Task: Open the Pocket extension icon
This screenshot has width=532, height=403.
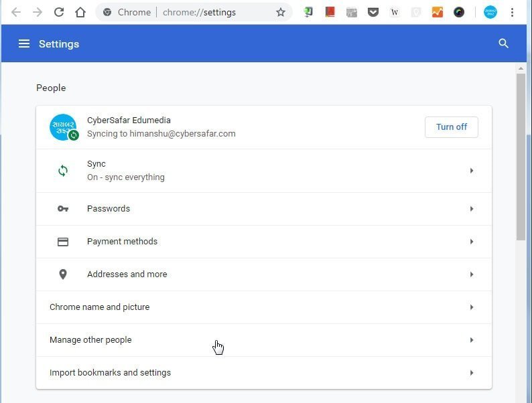Action: click(x=373, y=12)
